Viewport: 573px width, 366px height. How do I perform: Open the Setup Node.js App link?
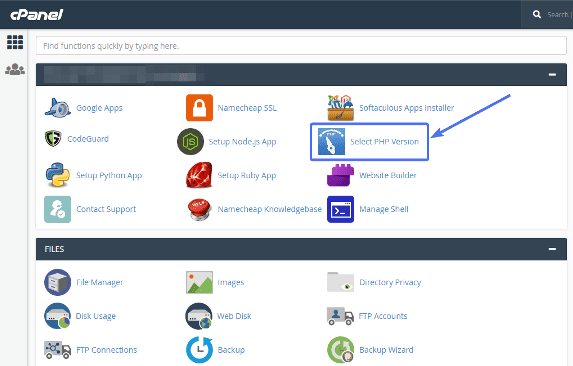click(x=242, y=142)
